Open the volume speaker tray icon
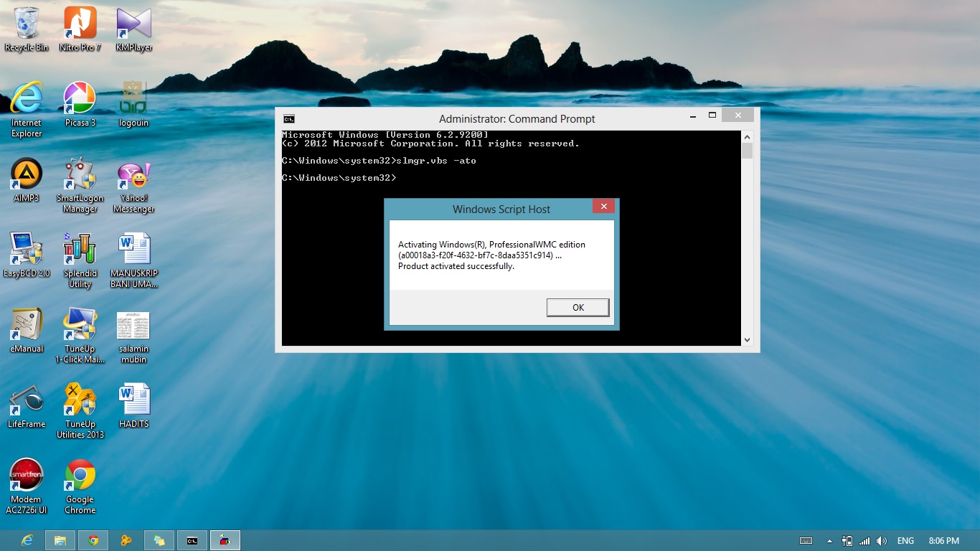This screenshot has height=551, width=980. pyautogui.click(x=882, y=540)
